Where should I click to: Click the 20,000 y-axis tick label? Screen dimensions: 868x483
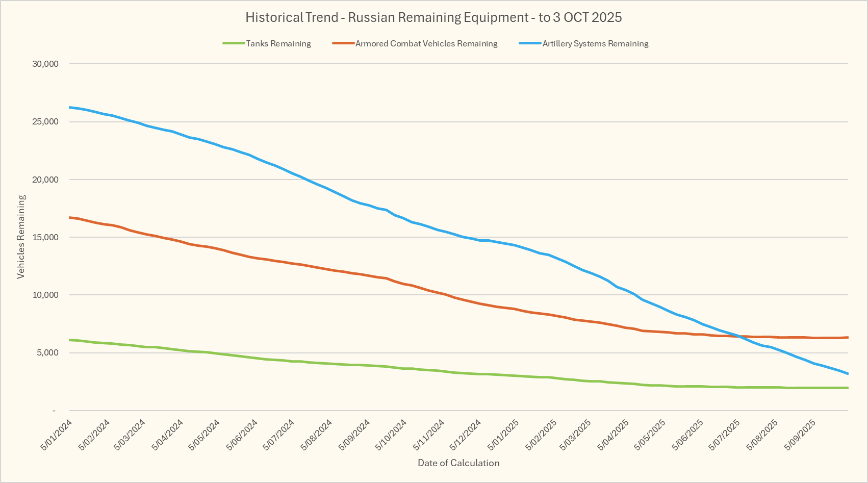click(45, 180)
